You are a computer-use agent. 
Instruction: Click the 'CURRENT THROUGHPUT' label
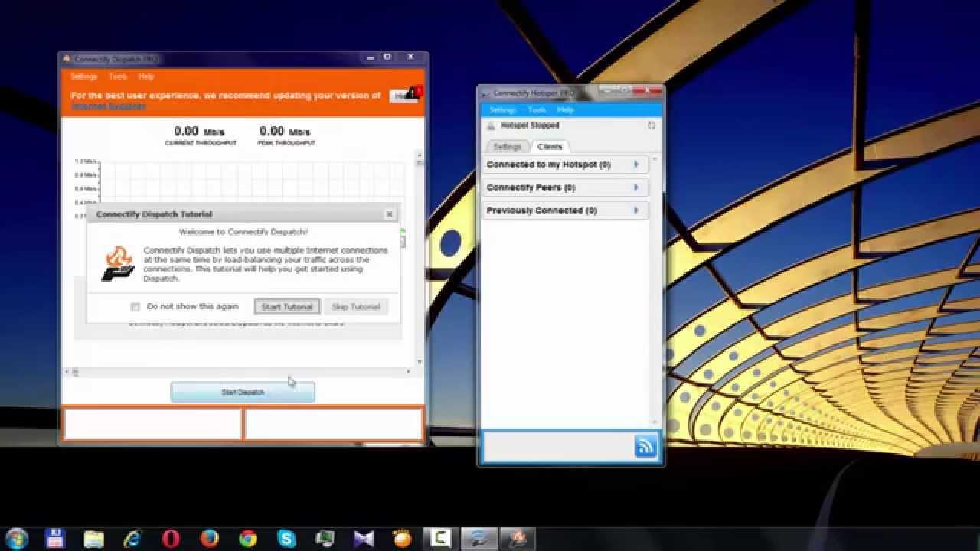[x=201, y=144]
